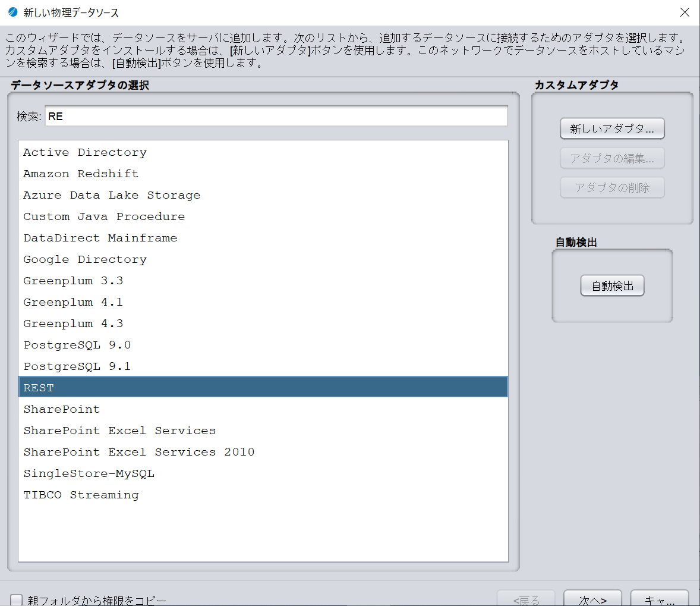Select PostgreSQL 9.1 adapter
Screen dimensions: 700x606
(x=263, y=367)
